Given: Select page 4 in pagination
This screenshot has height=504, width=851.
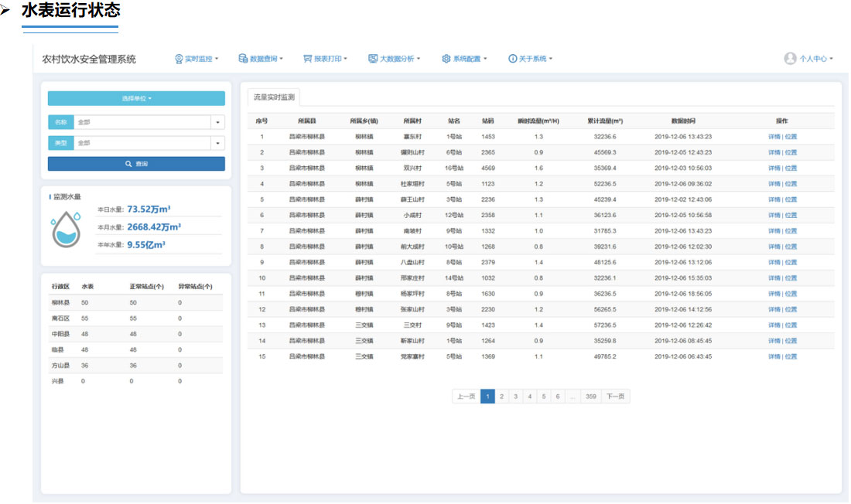Looking at the screenshot, I should click(x=530, y=397).
